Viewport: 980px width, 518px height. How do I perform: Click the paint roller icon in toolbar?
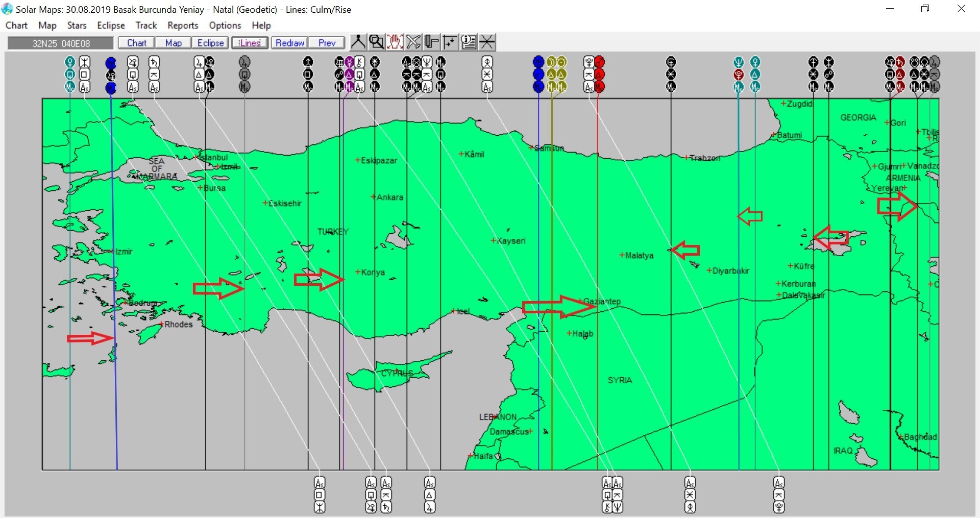click(x=432, y=42)
